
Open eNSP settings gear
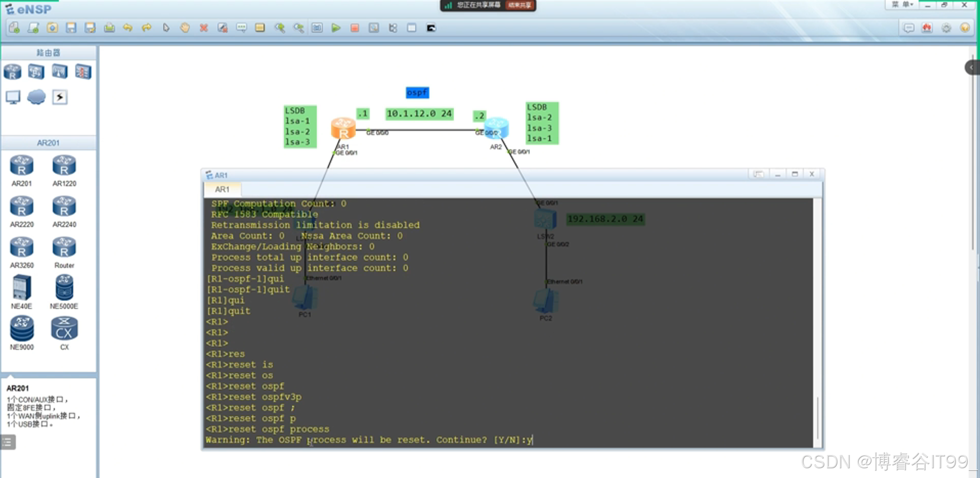pos(946,28)
